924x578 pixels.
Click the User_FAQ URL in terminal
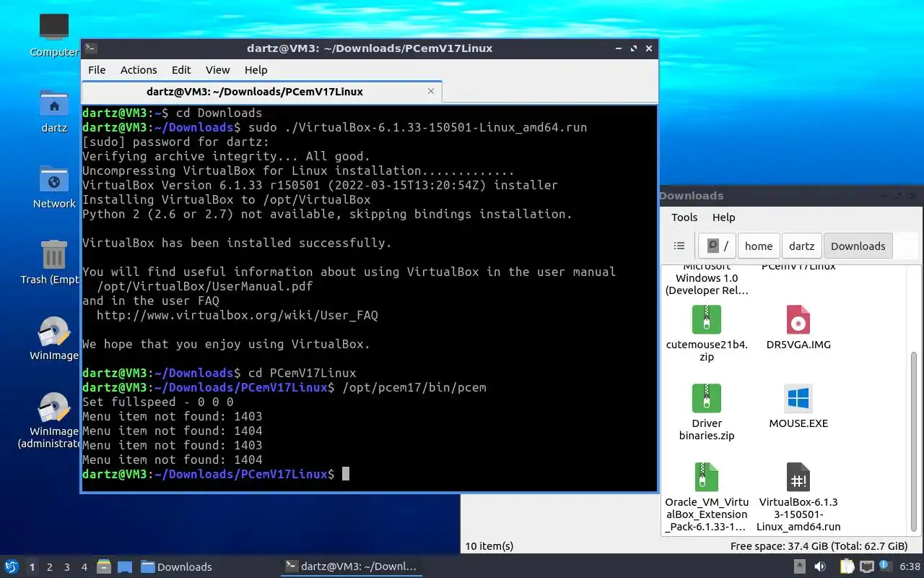(x=237, y=315)
